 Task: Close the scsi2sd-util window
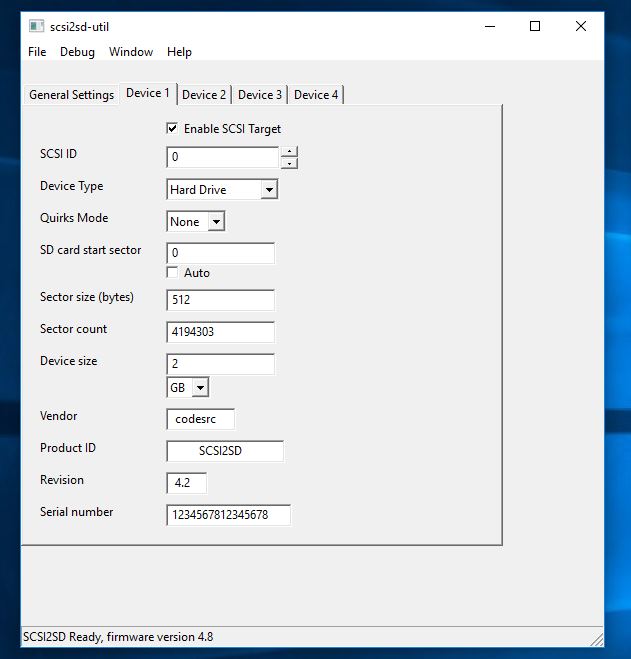[581, 26]
